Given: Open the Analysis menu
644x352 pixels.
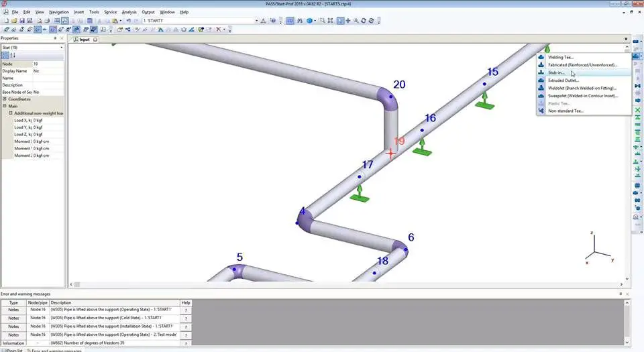Looking at the screenshot, I should click(x=129, y=12).
